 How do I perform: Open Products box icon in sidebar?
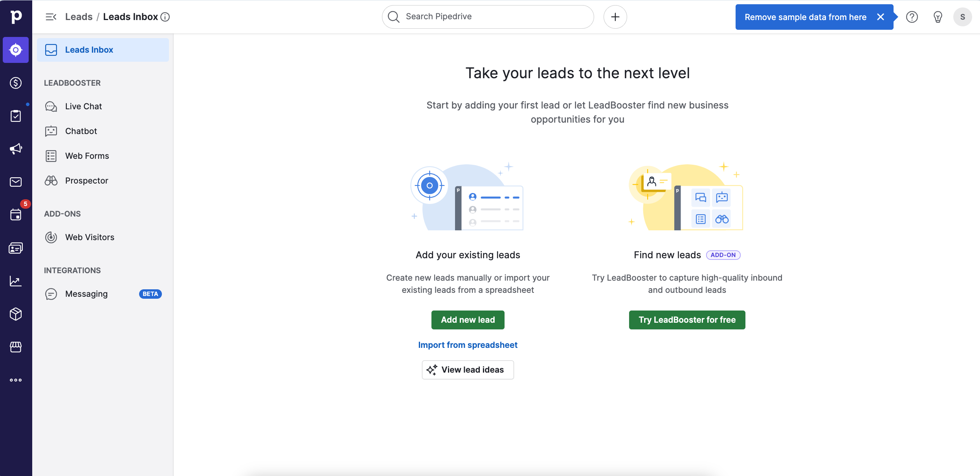coord(16,314)
